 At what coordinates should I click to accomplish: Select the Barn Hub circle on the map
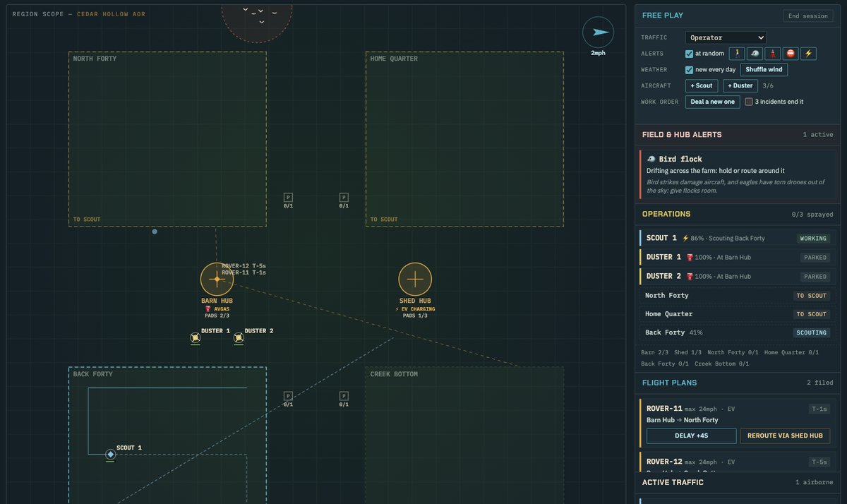(x=217, y=280)
